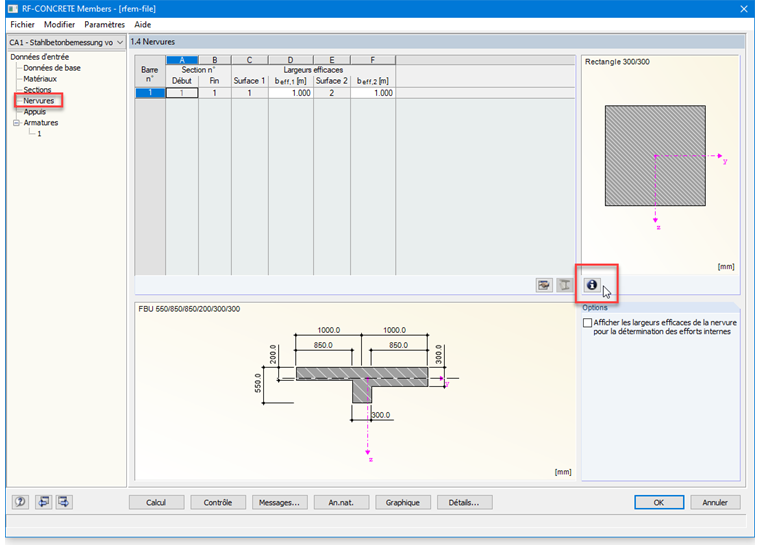Open the Messages... button
The width and height of the screenshot is (760, 545).
(x=279, y=502)
